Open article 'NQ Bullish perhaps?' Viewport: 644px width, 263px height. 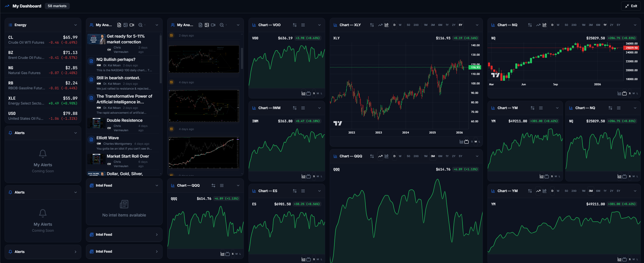(123, 65)
